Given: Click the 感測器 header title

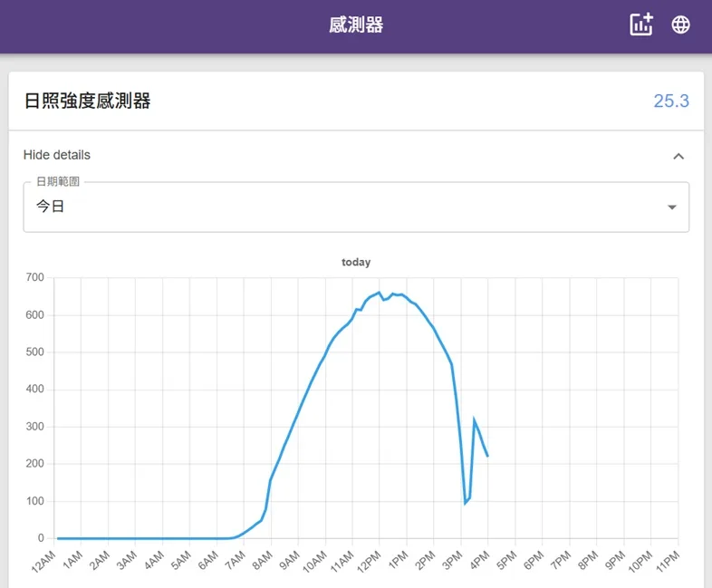Looking at the screenshot, I should [356, 25].
